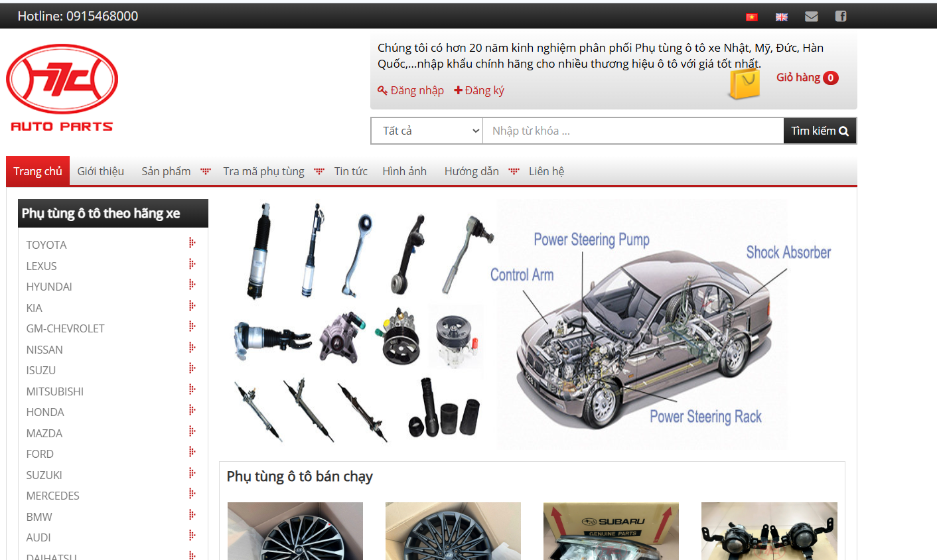Select the MERCEDES brand link
Screen dimensions: 937x560
coord(52,496)
